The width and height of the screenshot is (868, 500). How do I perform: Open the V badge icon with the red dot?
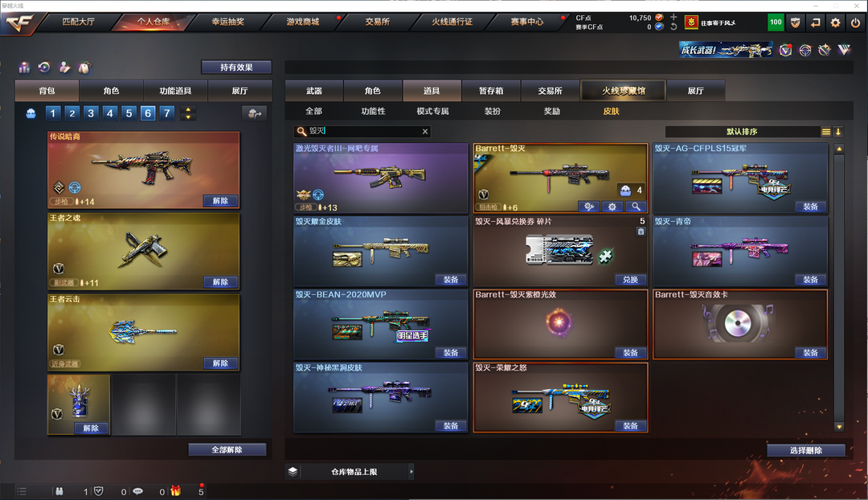pyautogui.click(x=785, y=51)
